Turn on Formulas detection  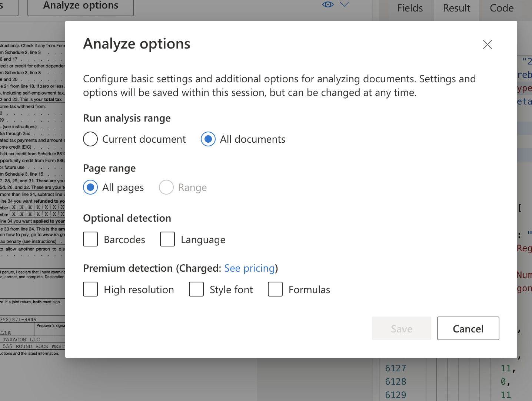(x=275, y=289)
